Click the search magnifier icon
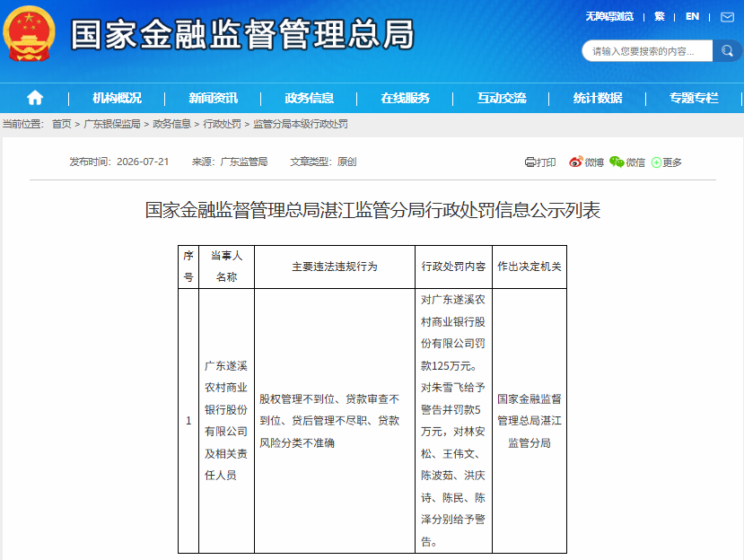The image size is (744, 560). pos(727,50)
